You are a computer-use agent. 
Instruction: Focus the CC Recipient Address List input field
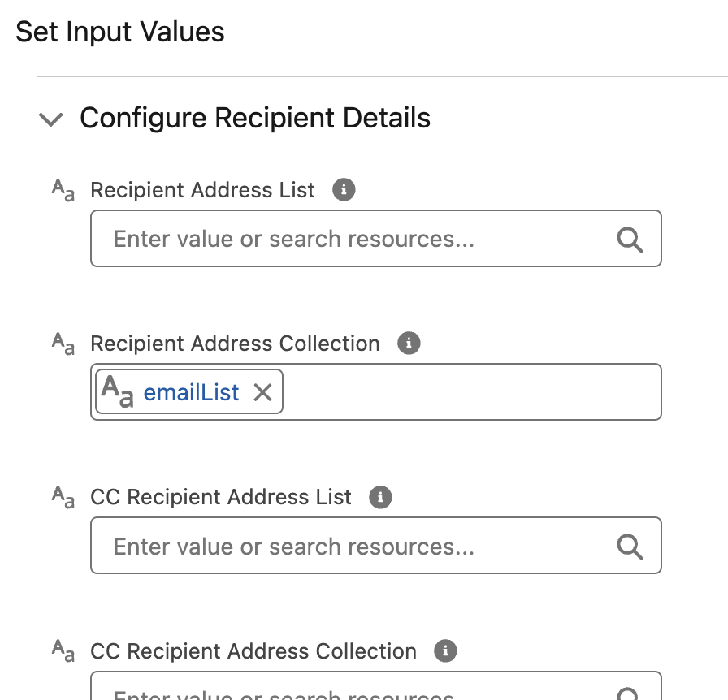coord(357,547)
